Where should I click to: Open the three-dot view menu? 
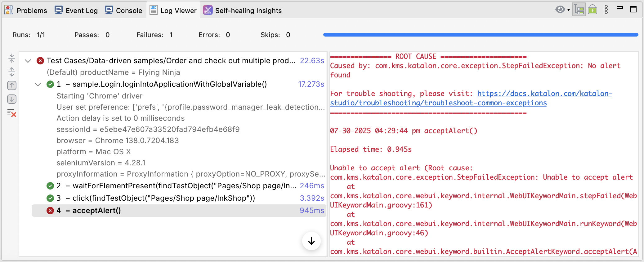(x=606, y=10)
